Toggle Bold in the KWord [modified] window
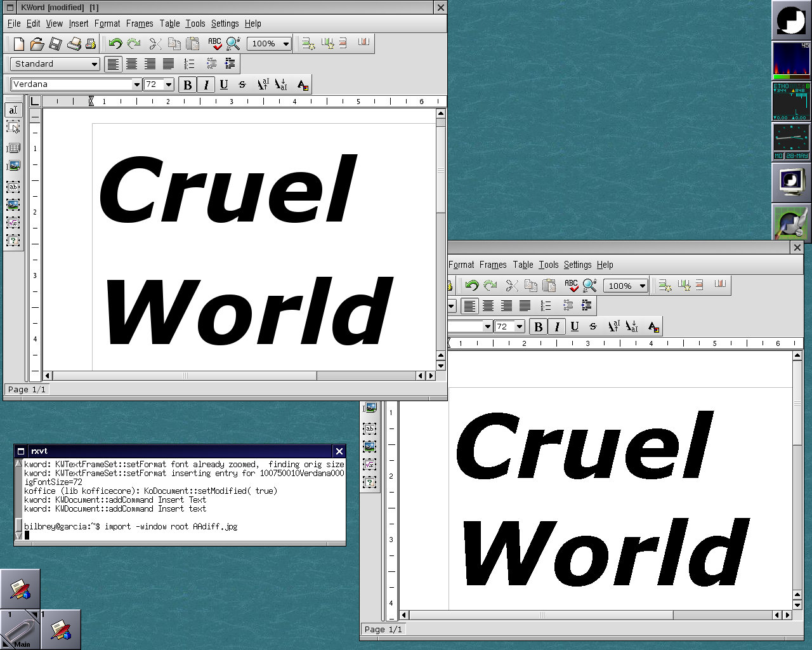The image size is (812, 650). 187,84
